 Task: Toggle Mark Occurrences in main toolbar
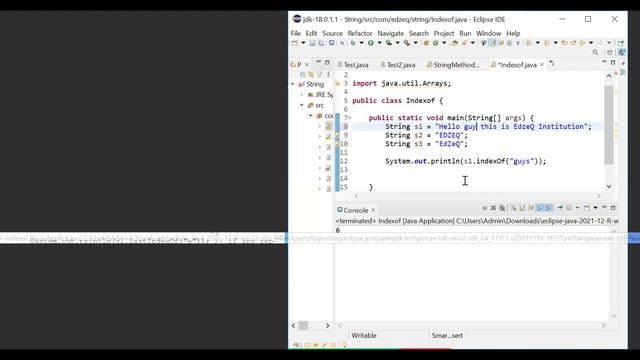[x=493, y=43]
